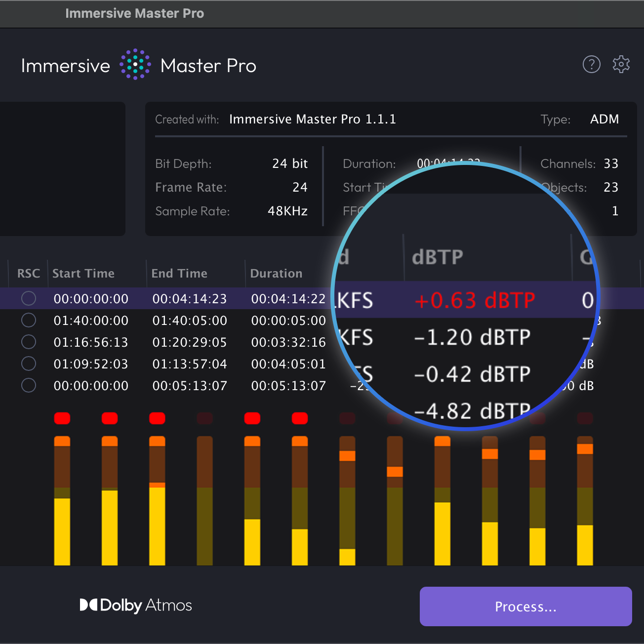Click the first red clip indicator

point(62,418)
